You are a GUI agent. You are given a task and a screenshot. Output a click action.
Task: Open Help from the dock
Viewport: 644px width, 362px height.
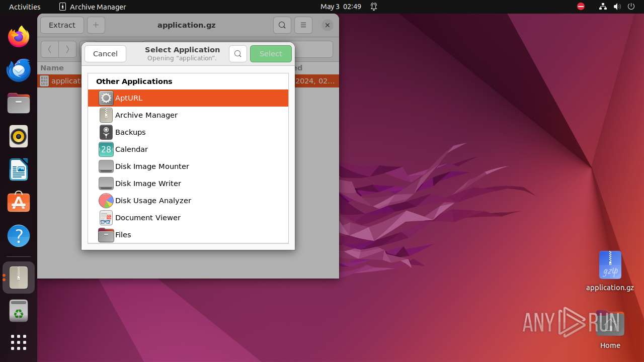tap(19, 236)
